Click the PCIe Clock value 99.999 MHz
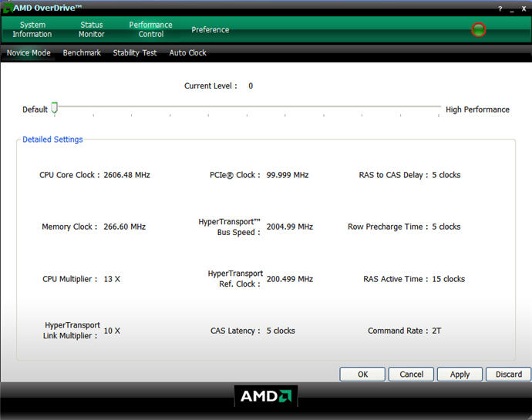The height and width of the screenshot is (420, 532). coord(288,175)
